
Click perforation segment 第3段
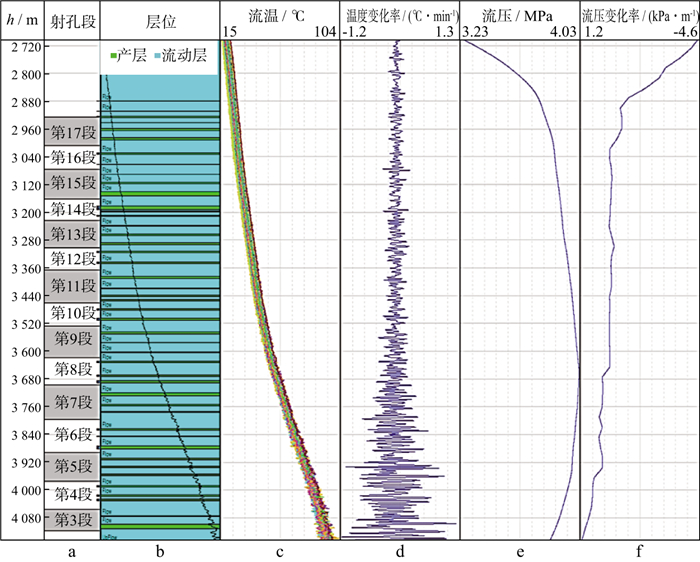pyautogui.click(x=72, y=519)
